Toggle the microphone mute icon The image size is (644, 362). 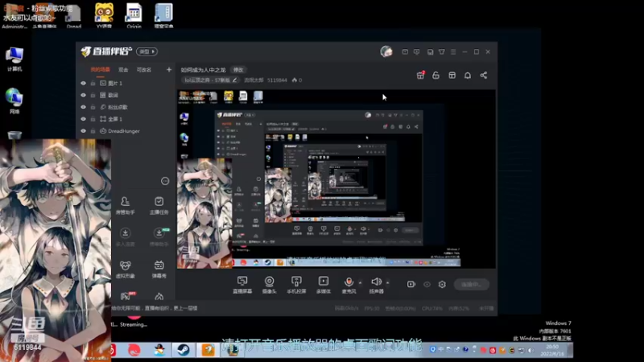point(349,282)
